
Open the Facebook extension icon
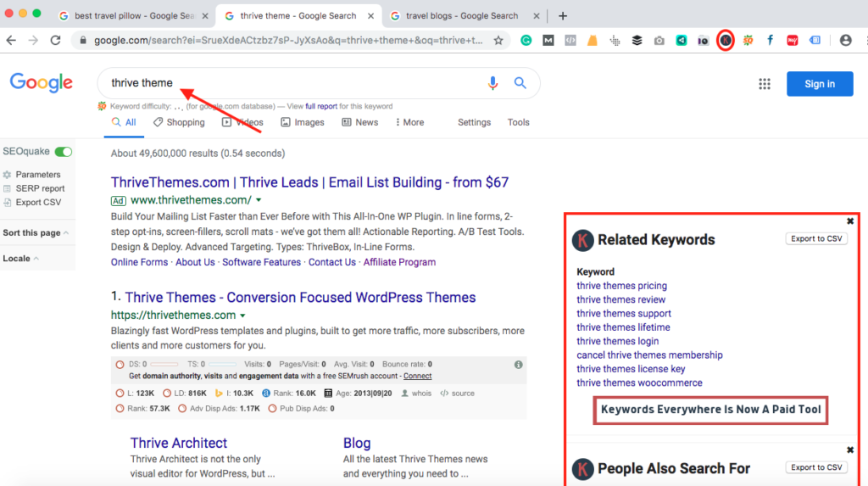pyautogui.click(x=770, y=40)
